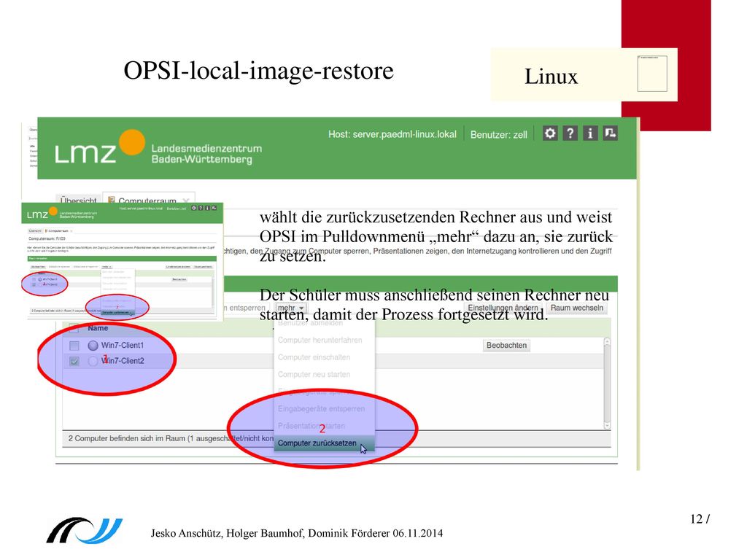The height and width of the screenshot is (560, 747).
Task: Click the "Benutzer: zell" label
Action: pos(499,135)
